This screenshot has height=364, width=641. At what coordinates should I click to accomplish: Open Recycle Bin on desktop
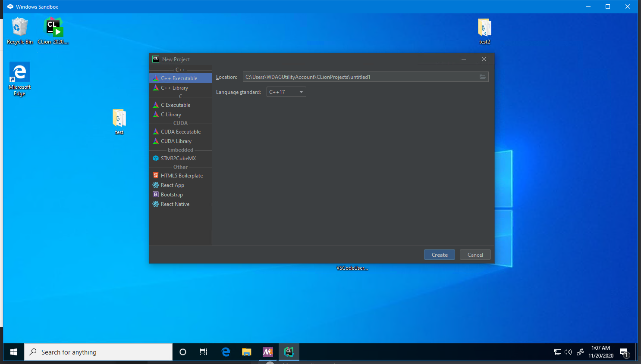point(20,31)
